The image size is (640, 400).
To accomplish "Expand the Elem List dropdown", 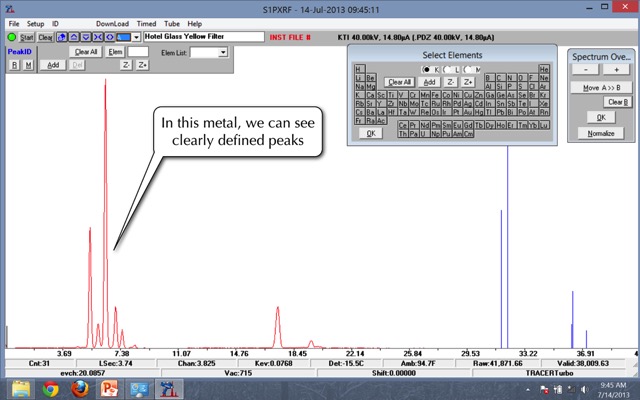I will coord(222,52).
